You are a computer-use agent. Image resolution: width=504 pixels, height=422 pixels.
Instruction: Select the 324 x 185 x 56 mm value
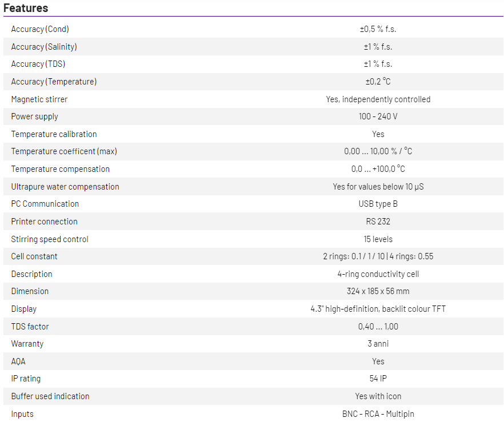coord(378,291)
